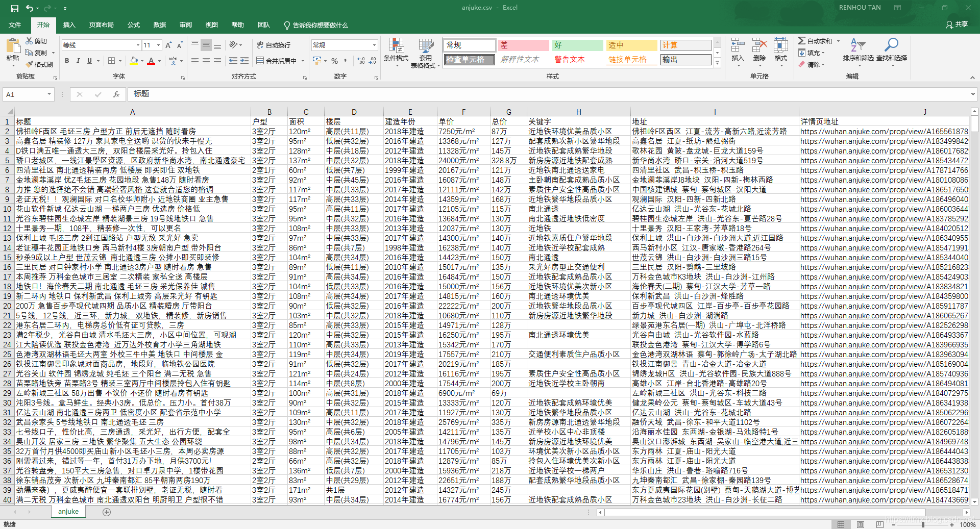Toggle Bold formatting
This screenshot has height=529, width=980.
[x=67, y=61]
